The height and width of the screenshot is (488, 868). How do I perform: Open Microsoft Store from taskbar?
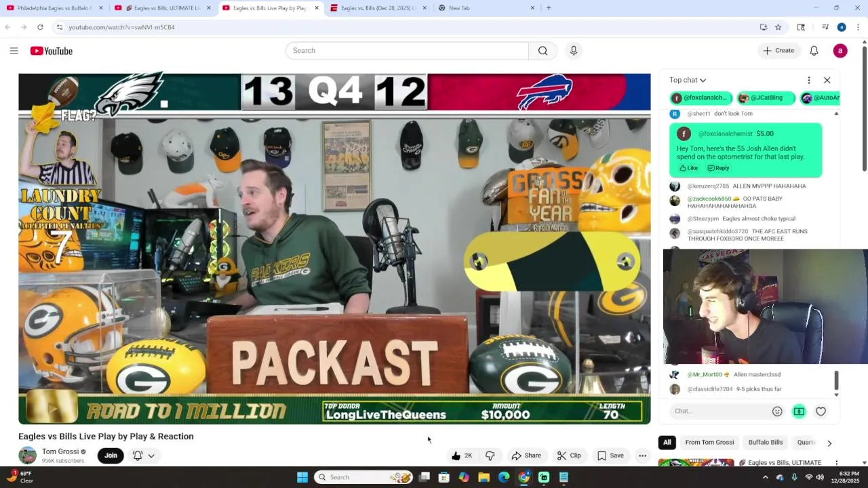pos(444,477)
